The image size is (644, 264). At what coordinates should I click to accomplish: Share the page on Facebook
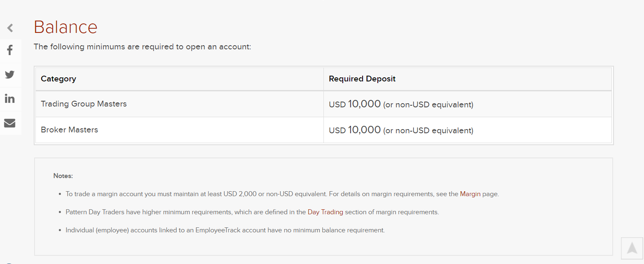click(10, 51)
